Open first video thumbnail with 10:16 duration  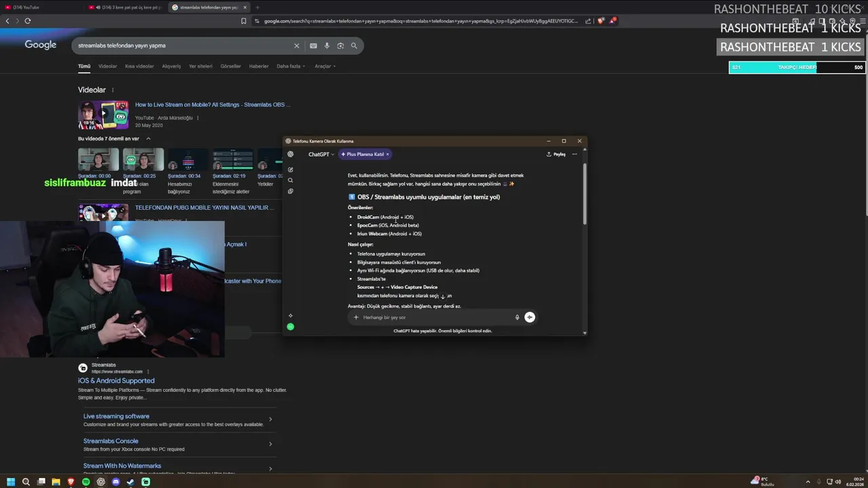tap(103, 115)
